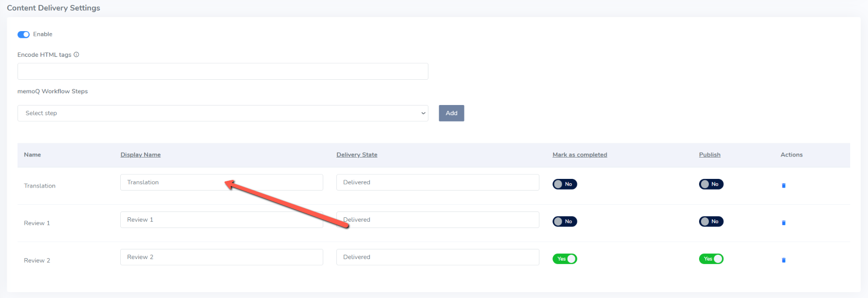Image resolution: width=868 pixels, height=298 pixels.
Task: Click the Review 1 name cell text
Action: 37,223
